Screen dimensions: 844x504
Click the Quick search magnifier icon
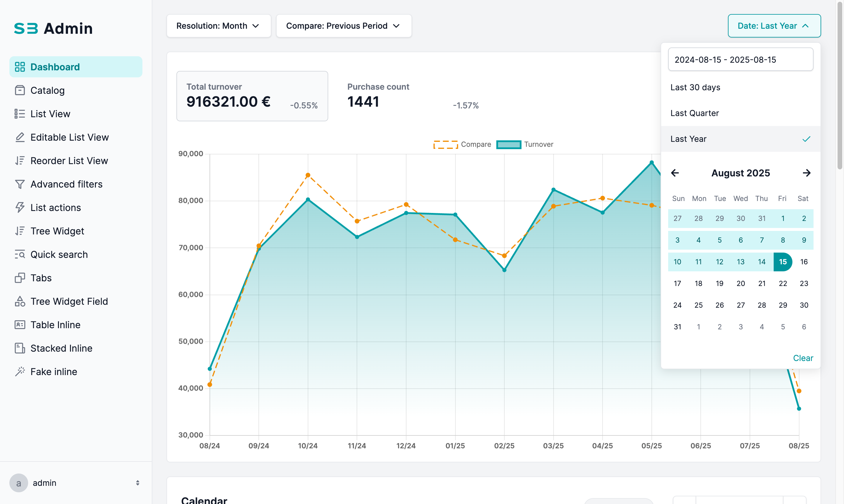click(x=20, y=254)
